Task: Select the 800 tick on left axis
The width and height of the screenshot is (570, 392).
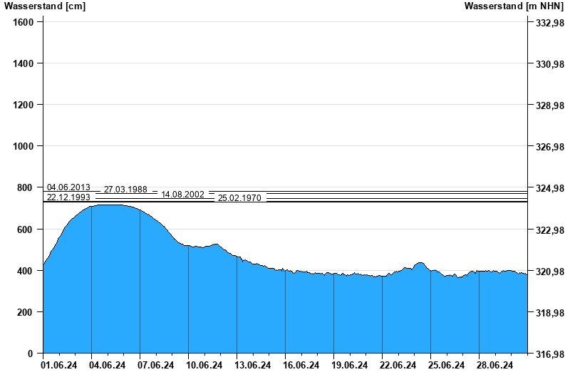Action: (26, 188)
